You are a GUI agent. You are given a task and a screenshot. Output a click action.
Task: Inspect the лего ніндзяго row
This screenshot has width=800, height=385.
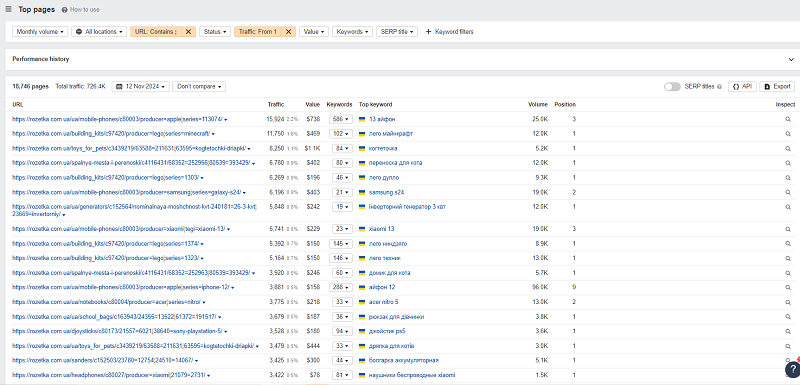tap(788, 244)
